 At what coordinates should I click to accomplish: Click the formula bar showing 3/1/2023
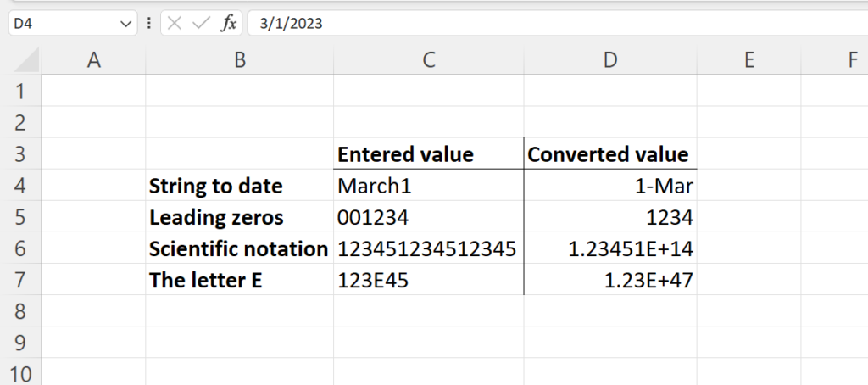pyautogui.click(x=558, y=23)
